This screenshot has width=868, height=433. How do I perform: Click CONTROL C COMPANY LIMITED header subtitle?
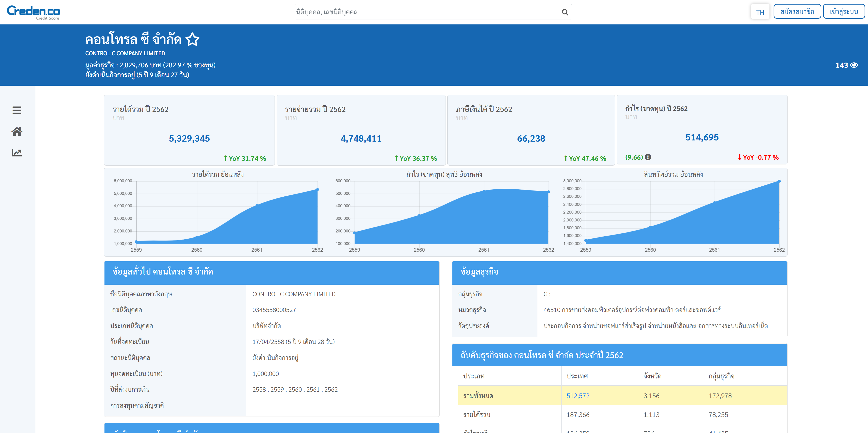click(x=125, y=53)
